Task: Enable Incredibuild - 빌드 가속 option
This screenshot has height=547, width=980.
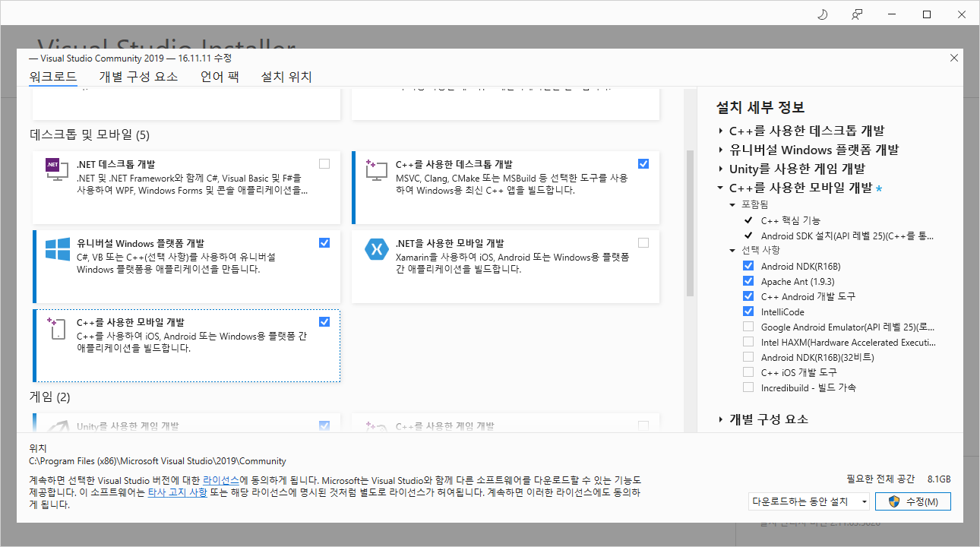Action: [748, 387]
